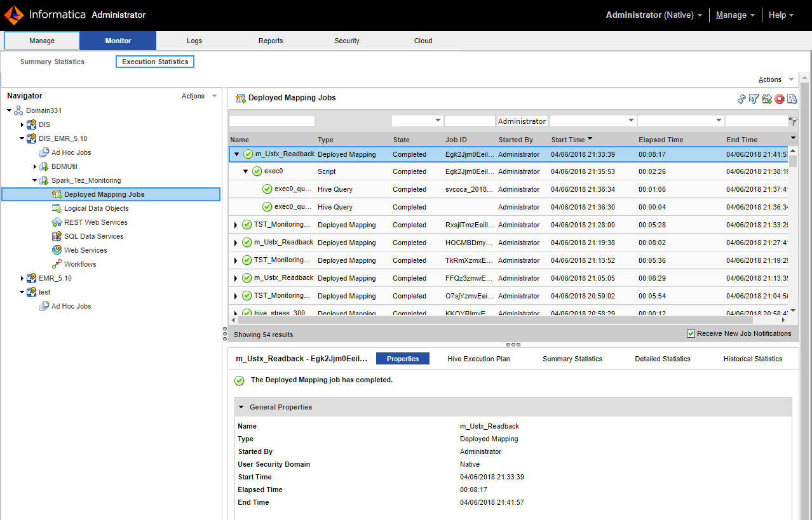The width and height of the screenshot is (812, 520).
Task: Open the Logs tab
Action: pos(194,41)
